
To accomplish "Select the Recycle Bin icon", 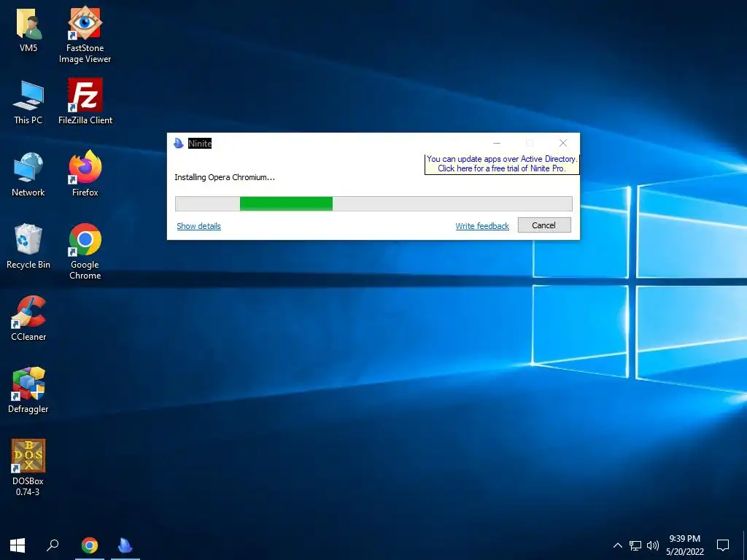I will 28,246.
